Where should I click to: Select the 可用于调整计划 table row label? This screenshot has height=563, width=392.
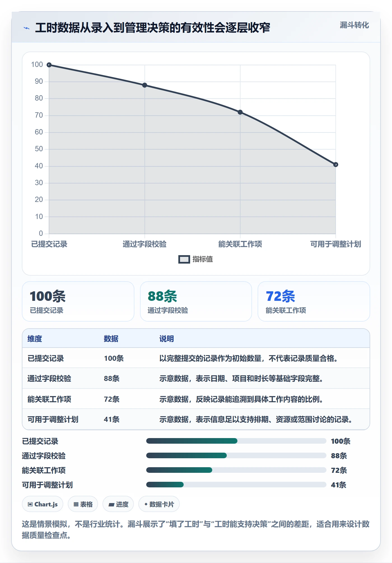(x=53, y=419)
